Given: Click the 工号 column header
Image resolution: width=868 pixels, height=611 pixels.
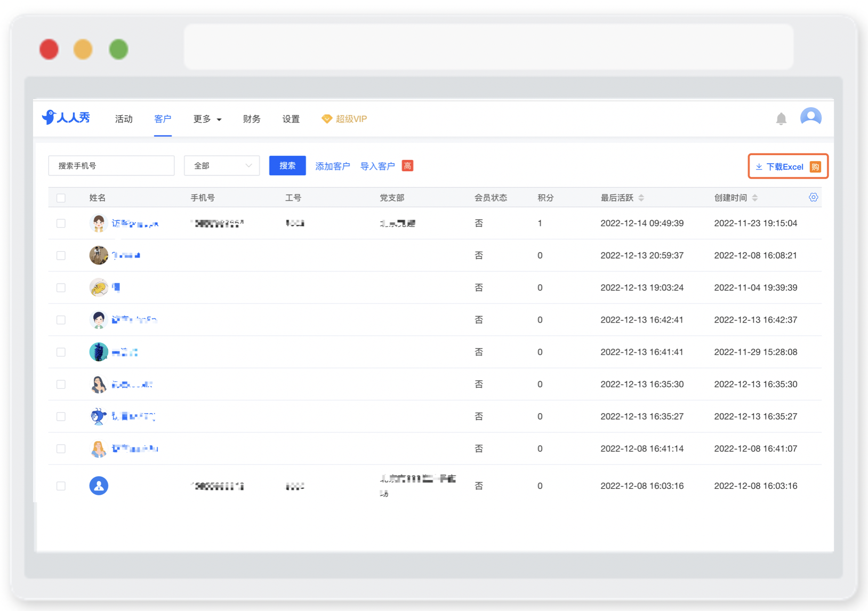Looking at the screenshot, I should pos(293,198).
